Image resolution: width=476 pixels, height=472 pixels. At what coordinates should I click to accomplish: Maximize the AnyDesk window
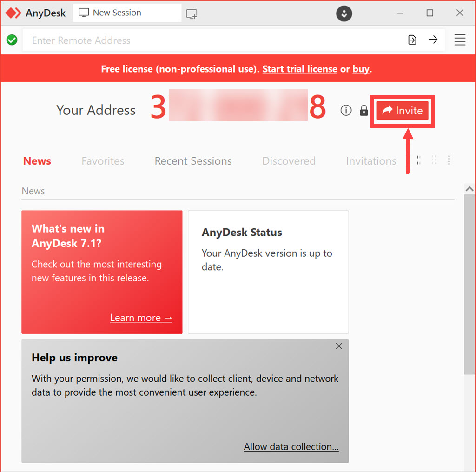[x=430, y=13]
